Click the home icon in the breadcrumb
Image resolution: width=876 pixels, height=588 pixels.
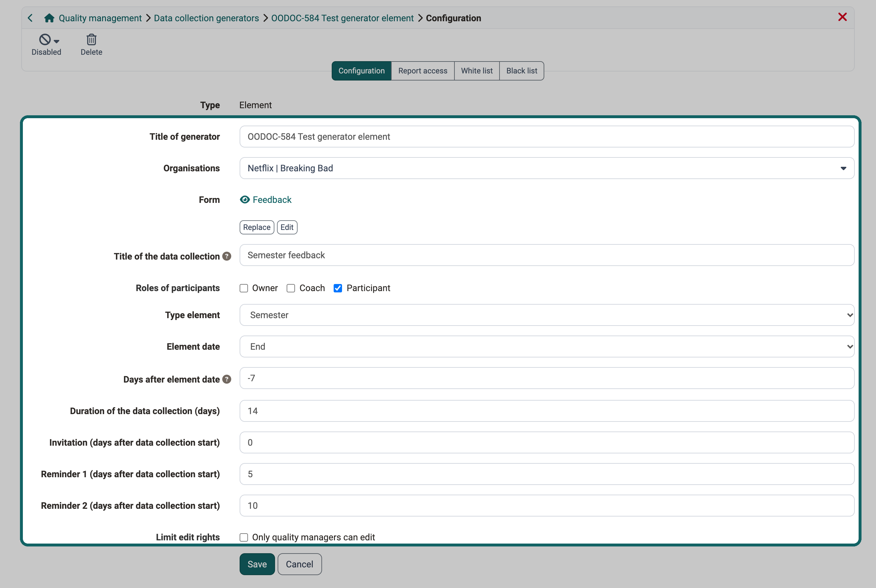tap(49, 18)
